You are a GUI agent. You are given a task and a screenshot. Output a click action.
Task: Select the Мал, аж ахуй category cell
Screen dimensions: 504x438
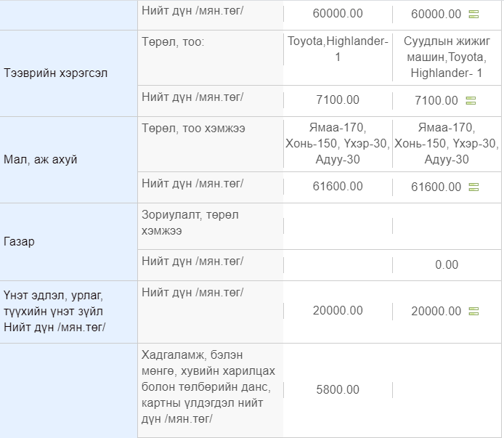tap(68, 160)
